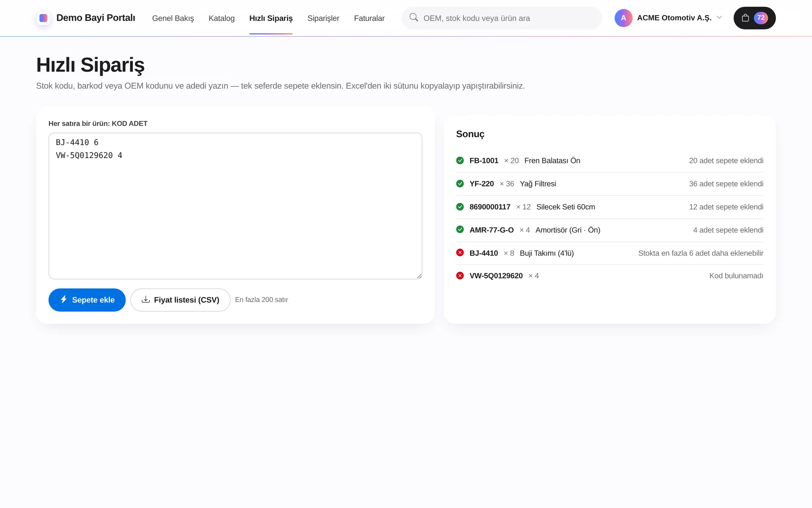
Task: Click red error icon beside VW-5Q0129620
Action: [460, 276]
